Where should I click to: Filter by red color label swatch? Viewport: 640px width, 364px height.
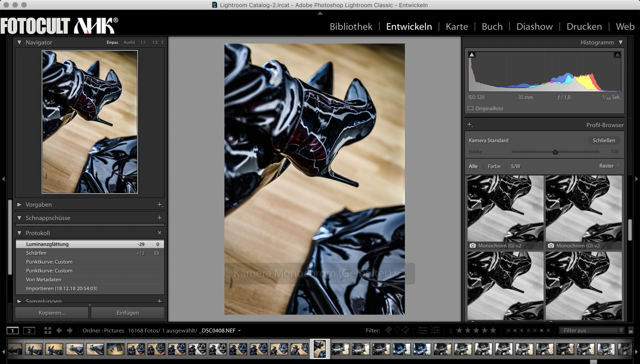point(508,330)
